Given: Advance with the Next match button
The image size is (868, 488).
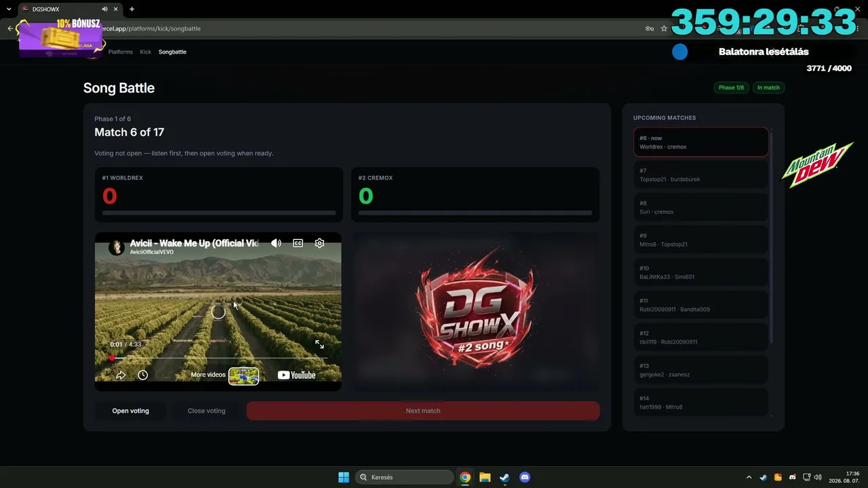Looking at the screenshot, I should click(423, 411).
